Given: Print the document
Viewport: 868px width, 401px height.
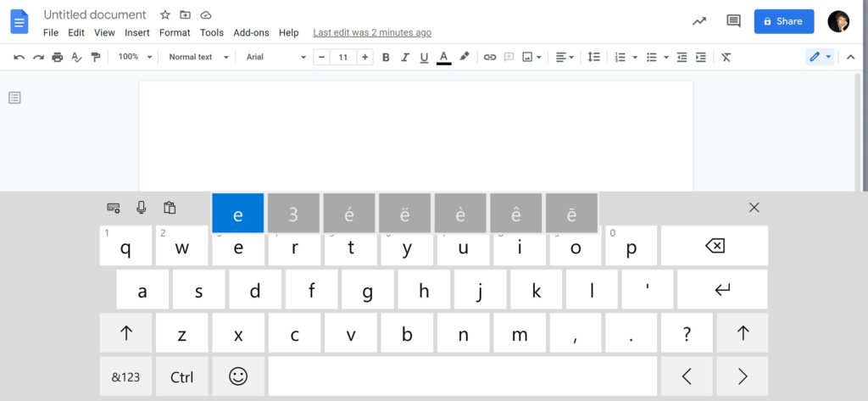Looking at the screenshot, I should [x=58, y=57].
